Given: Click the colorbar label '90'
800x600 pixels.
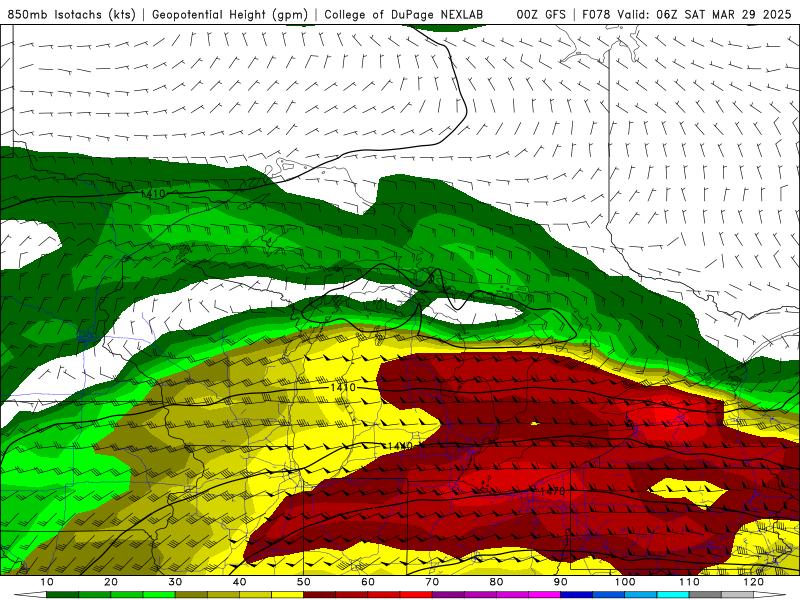Looking at the screenshot, I should (561, 582).
